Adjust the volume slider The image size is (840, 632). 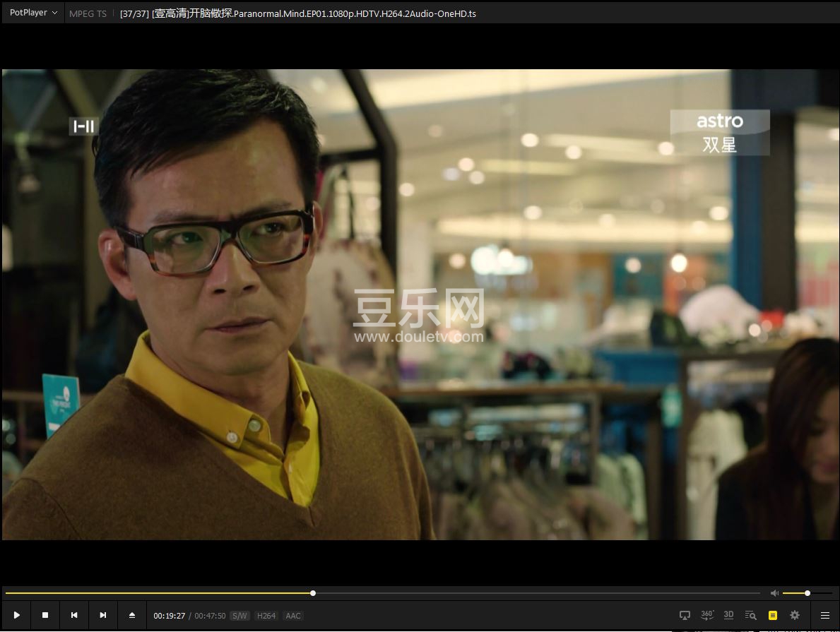tap(808, 593)
